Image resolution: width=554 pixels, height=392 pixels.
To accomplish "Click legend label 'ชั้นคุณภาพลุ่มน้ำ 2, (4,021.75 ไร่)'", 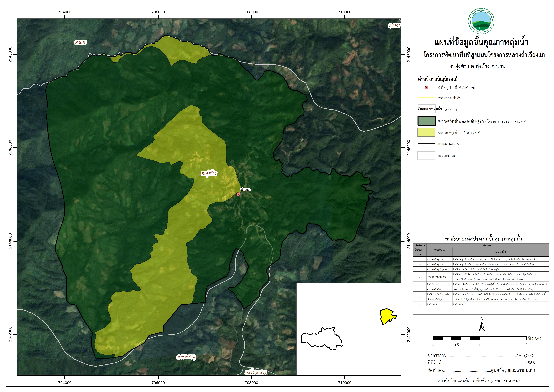I will 459,133.
